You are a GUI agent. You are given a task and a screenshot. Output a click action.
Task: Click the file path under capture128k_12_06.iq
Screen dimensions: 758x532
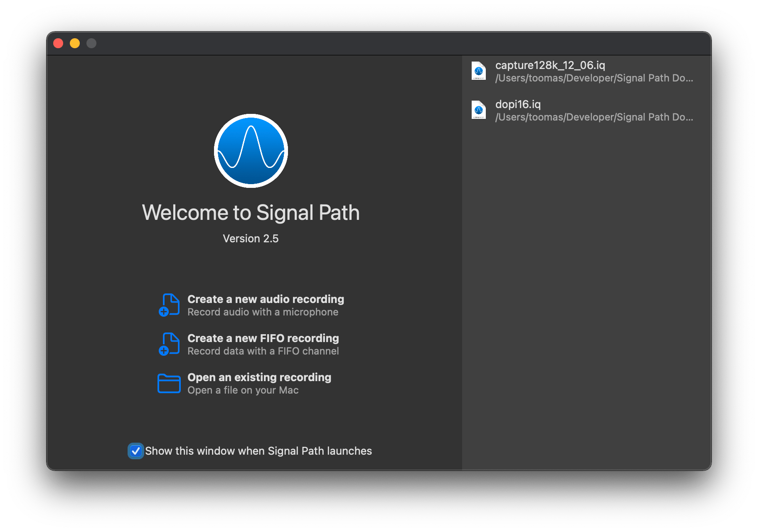[594, 78]
